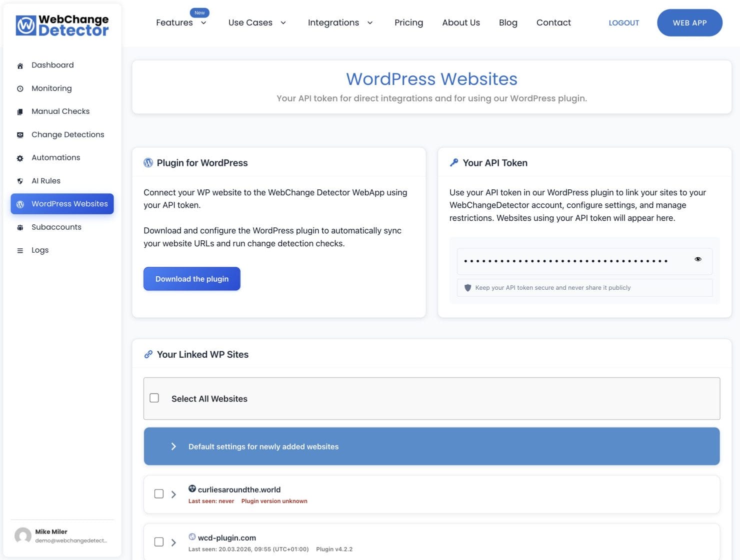Expand default settings for newly added websites

174,446
